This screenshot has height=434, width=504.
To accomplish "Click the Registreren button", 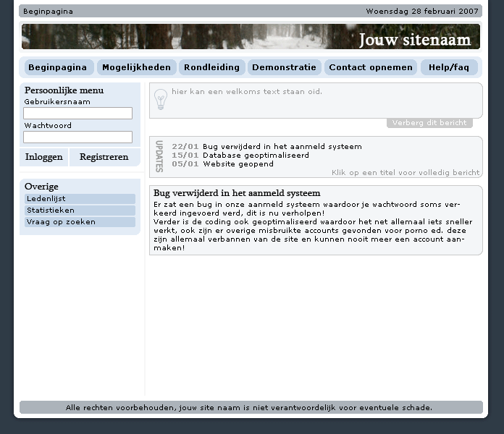I will [104, 157].
